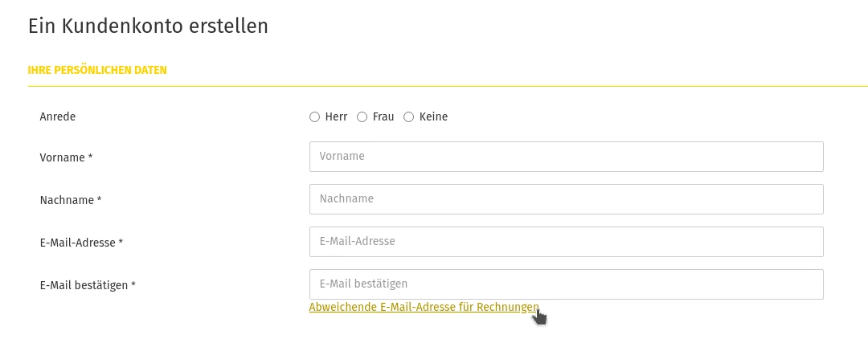Choose the Keine salutation radio button
Viewport: 868px width, 339px height.
pos(408,116)
